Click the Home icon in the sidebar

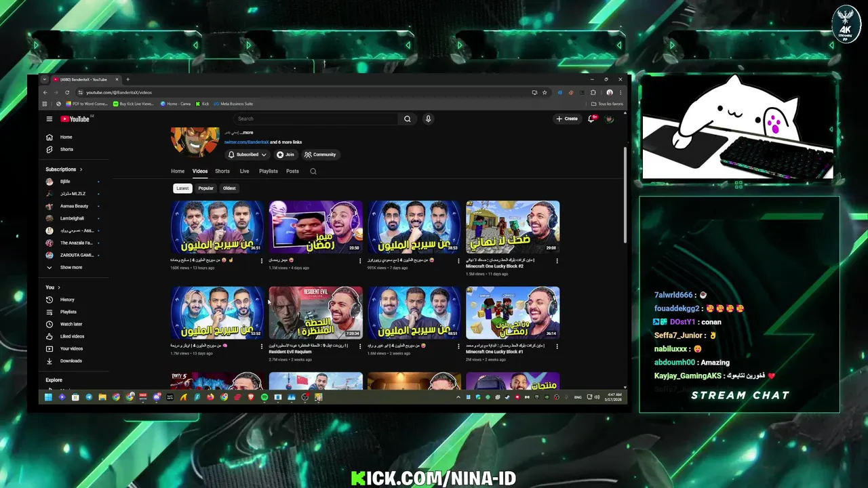pyautogui.click(x=49, y=137)
